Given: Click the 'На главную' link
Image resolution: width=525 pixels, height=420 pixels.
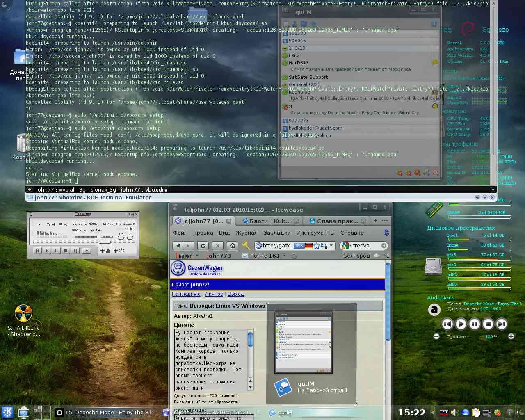Looking at the screenshot, I should [186, 294].
